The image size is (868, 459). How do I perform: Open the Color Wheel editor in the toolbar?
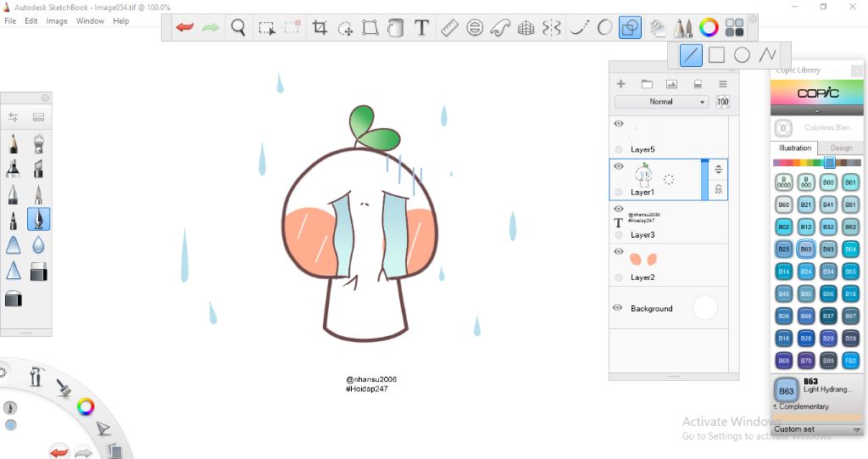709,28
